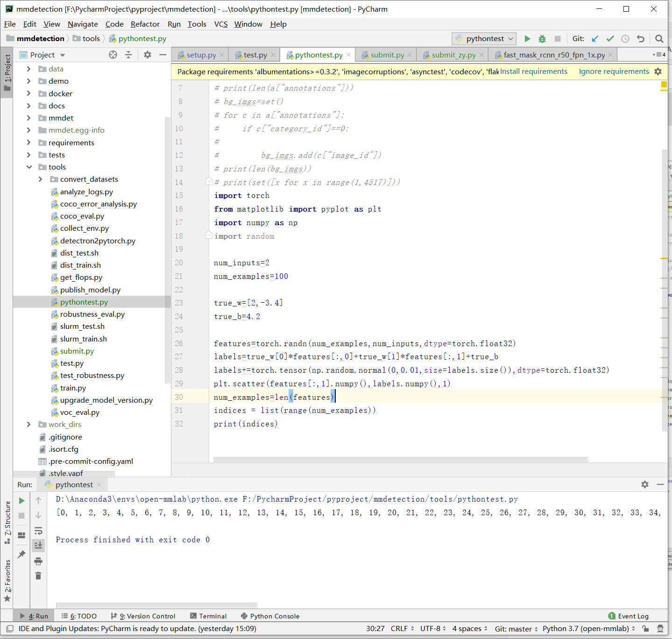Toggle scroll to end in console
Screen dimensions: 672x639
click(x=38, y=545)
